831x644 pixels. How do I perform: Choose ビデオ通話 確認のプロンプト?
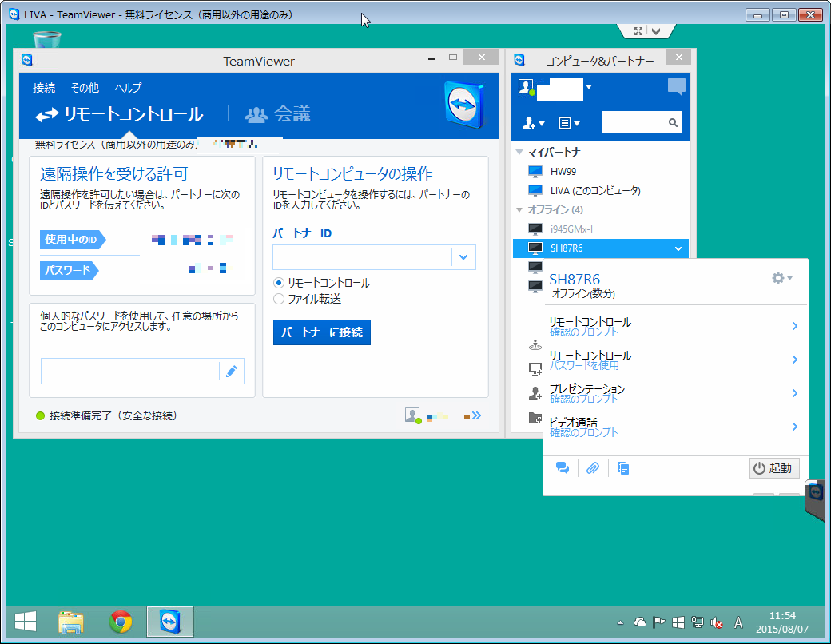tap(674, 427)
